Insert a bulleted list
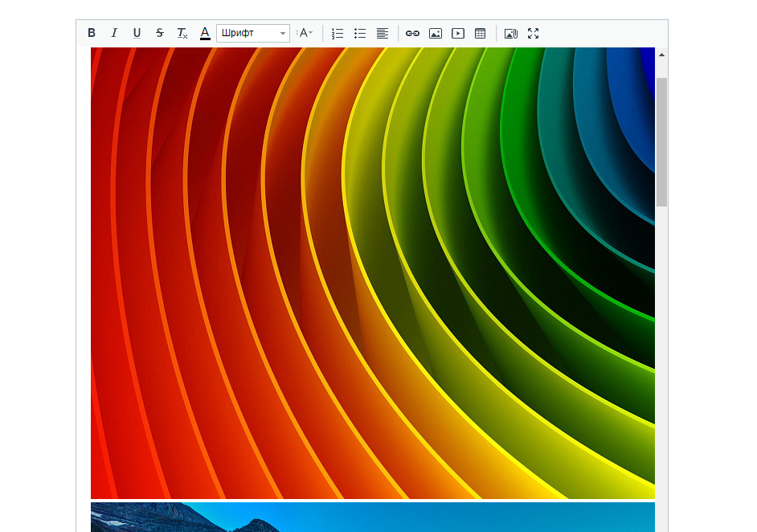This screenshot has height=532, width=757. [360, 33]
